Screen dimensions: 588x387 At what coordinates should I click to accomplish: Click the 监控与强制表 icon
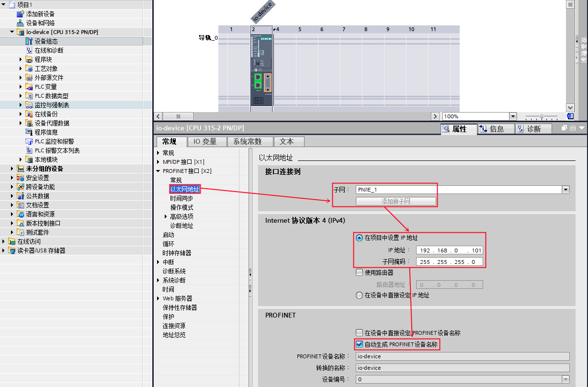pos(29,105)
